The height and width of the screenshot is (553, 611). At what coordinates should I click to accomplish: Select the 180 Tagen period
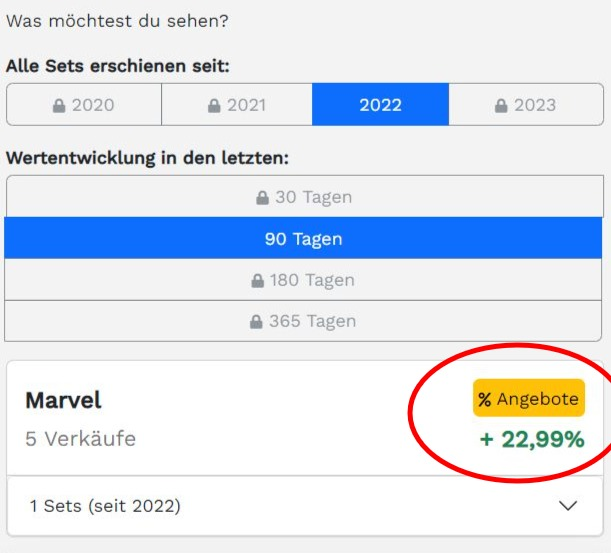click(303, 280)
